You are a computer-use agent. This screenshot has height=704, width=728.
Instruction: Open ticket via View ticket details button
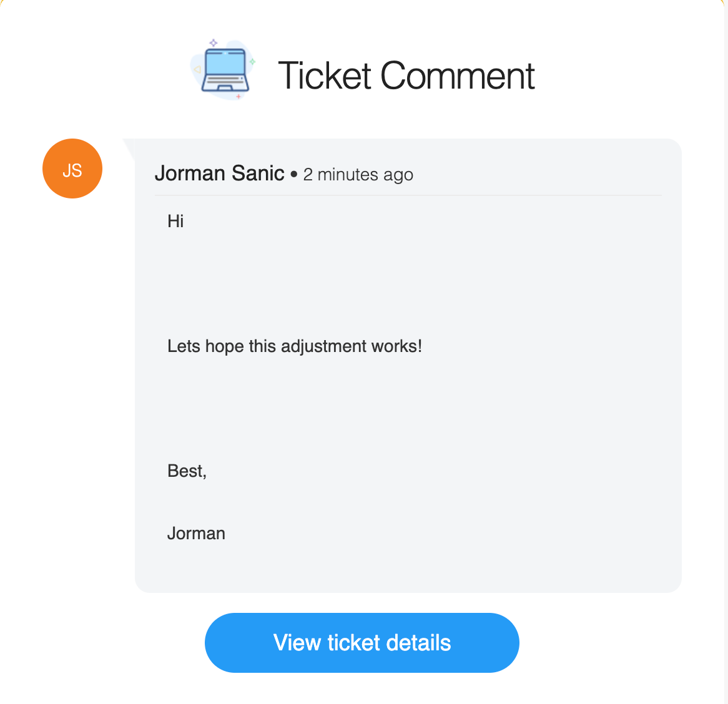[362, 643]
